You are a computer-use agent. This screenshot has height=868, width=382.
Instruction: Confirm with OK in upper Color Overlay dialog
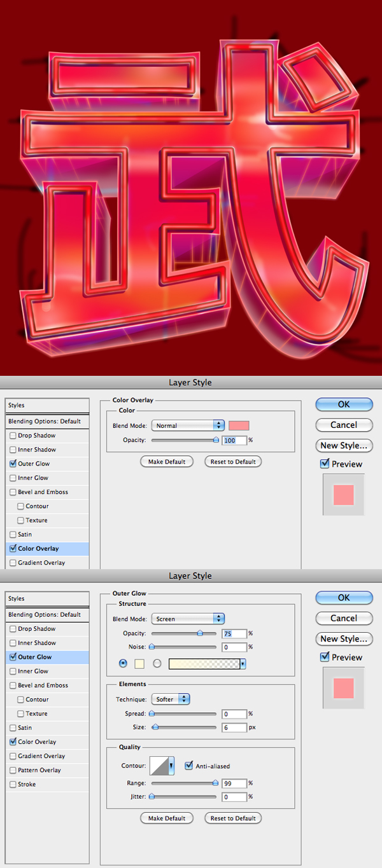(344, 404)
